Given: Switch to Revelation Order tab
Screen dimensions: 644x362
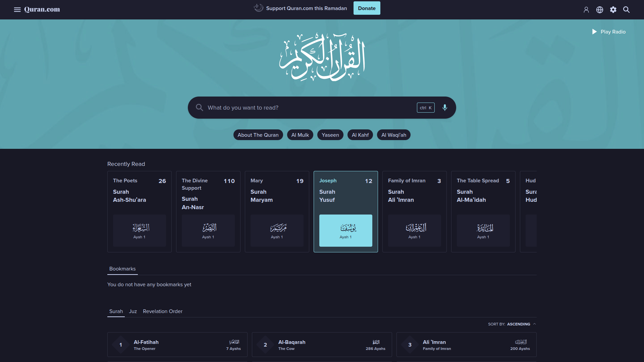Looking at the screenshot, I should click(163, 311).
